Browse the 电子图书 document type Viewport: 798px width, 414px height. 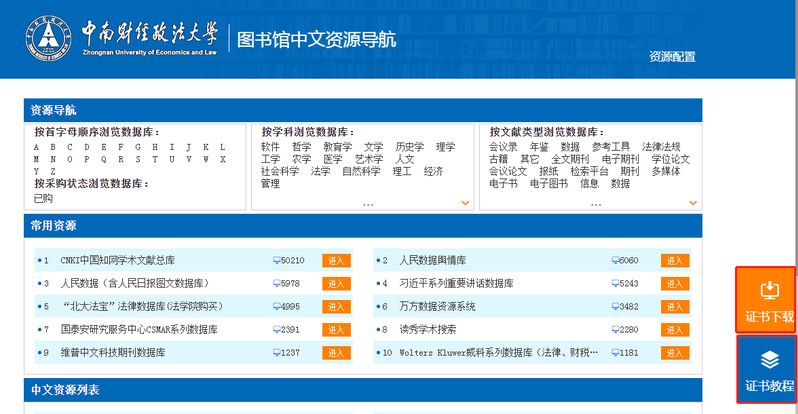tap(549, 183)
